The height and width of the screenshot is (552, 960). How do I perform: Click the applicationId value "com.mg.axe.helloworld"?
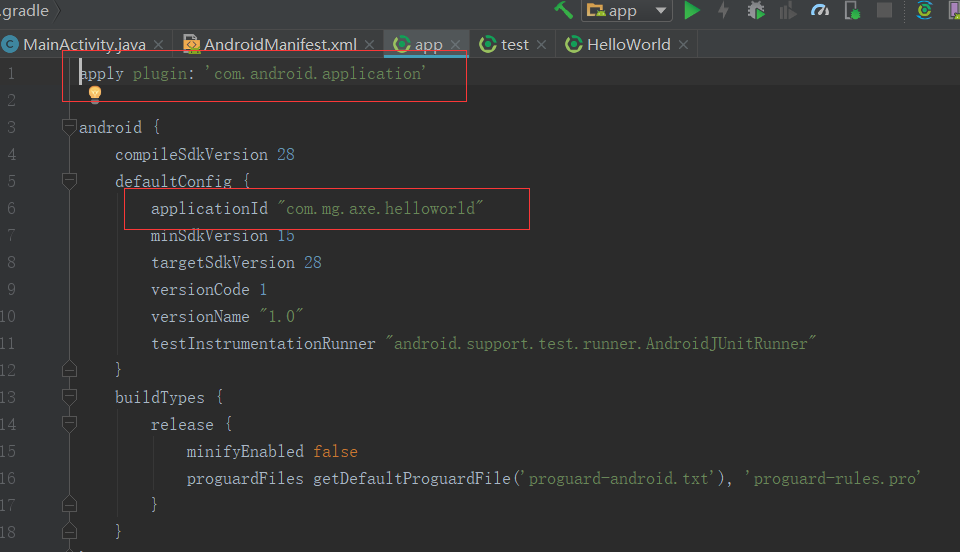pos(380,208)
